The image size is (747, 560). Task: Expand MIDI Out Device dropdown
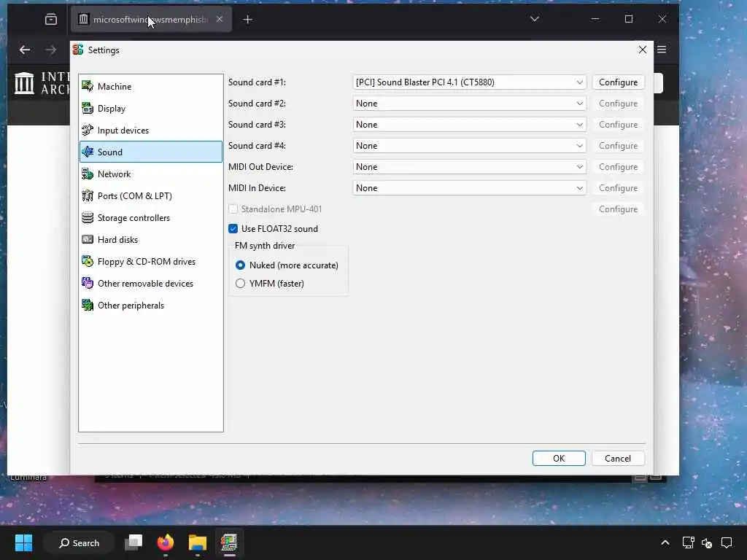(469, 167)
